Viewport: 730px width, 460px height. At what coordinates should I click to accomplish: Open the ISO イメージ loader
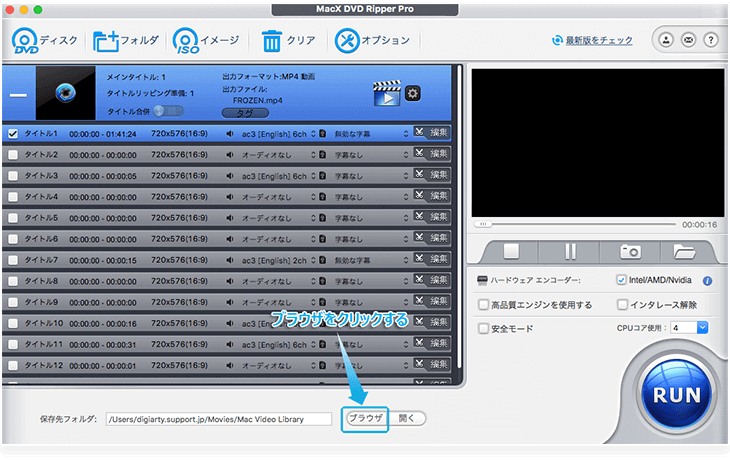pos(184,41)
